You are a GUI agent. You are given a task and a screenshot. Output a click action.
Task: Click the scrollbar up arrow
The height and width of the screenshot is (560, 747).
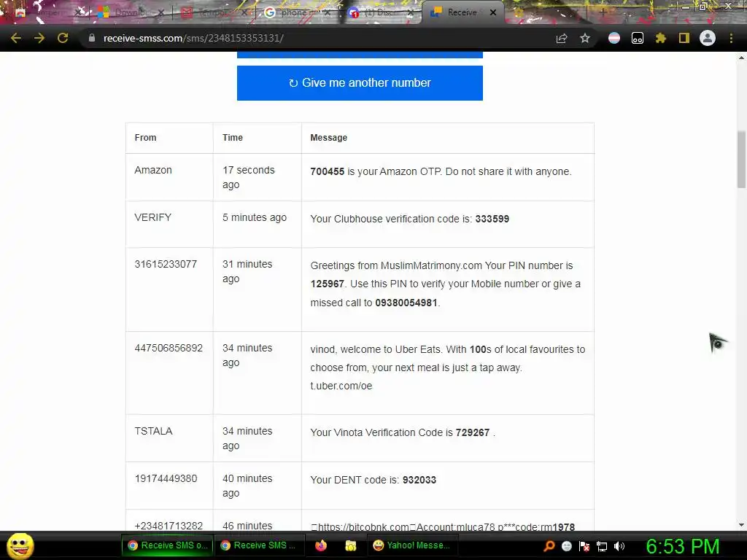(x=741, y=58)
